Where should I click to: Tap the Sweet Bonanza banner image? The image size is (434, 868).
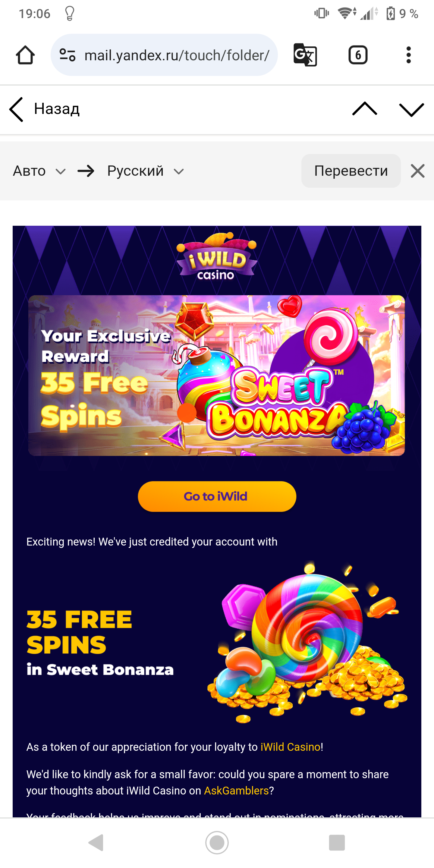(x=216, y=375)
